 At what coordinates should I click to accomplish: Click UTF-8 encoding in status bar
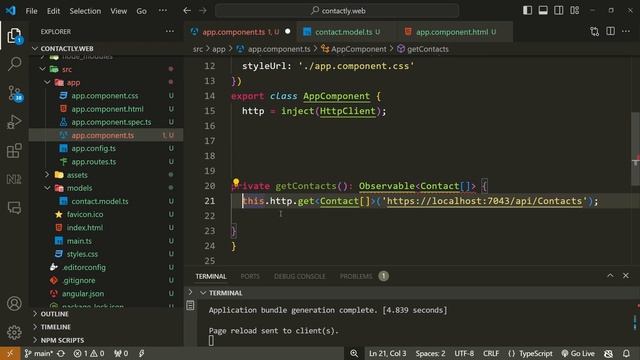464,353
